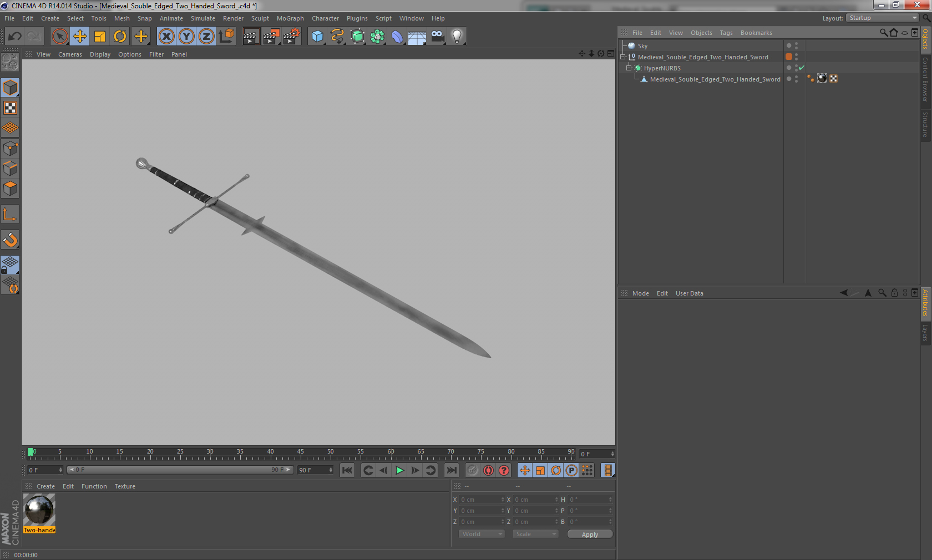Click the Record Active Objects button

(472, 470)
